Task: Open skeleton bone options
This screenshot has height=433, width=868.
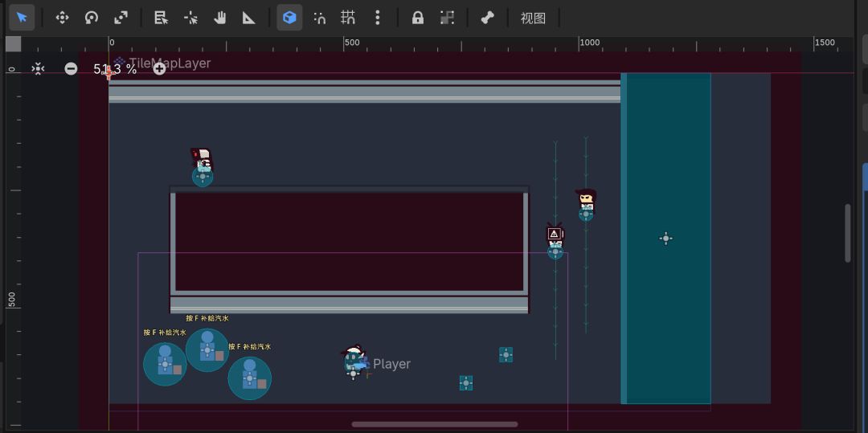Action: [487, 18]
